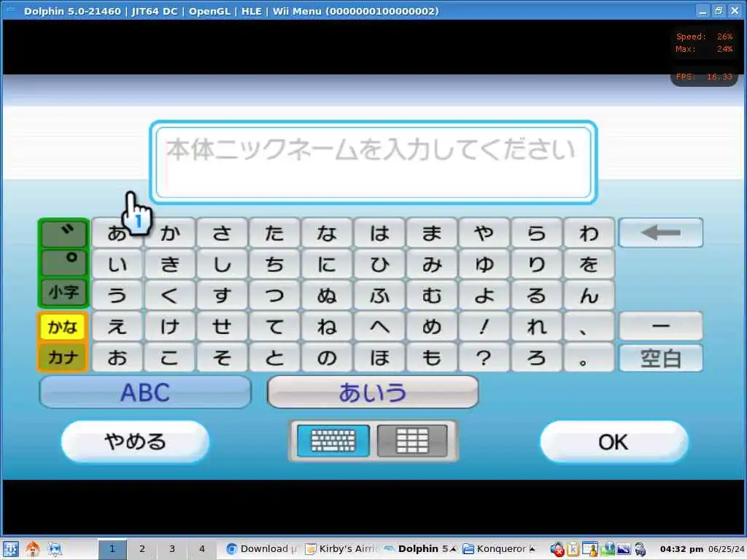
Task: Switch to virtual desktop 4
Action: [201, 549]
